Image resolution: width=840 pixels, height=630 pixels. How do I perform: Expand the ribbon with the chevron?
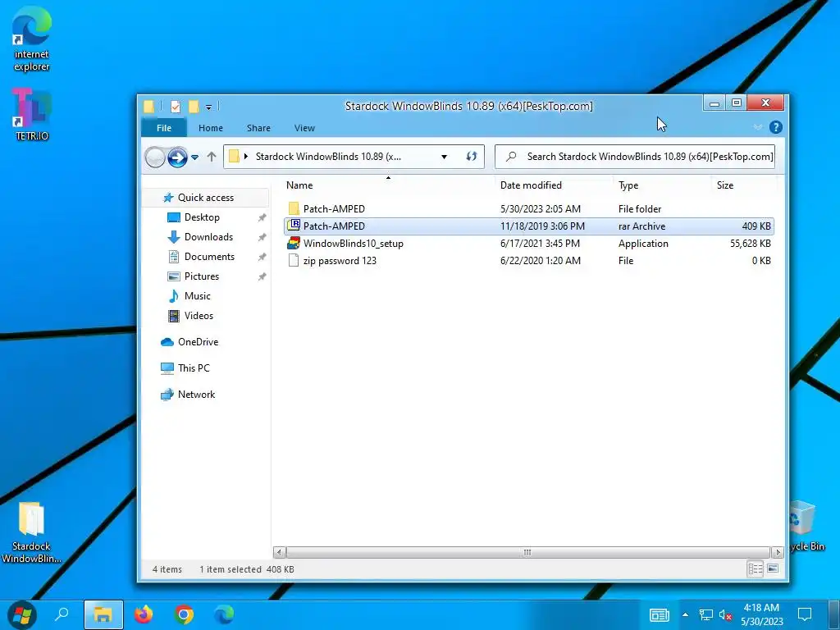pos(757,127)
